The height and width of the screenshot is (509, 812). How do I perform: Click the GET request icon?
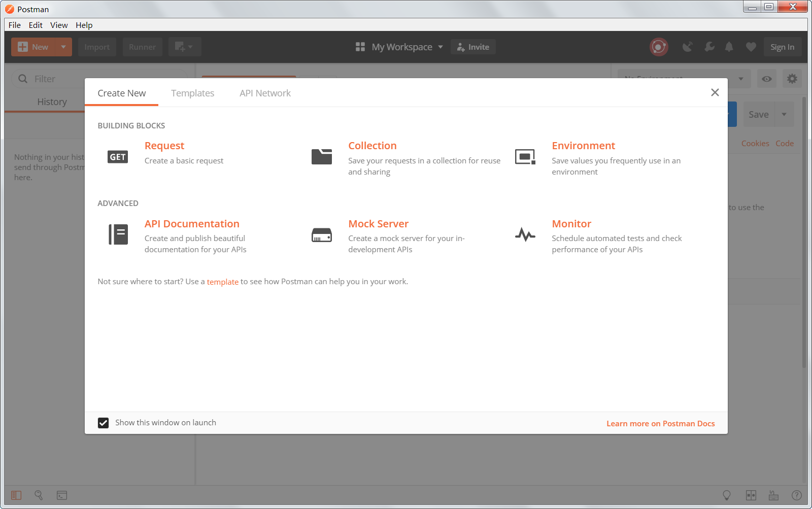point(118,157)
